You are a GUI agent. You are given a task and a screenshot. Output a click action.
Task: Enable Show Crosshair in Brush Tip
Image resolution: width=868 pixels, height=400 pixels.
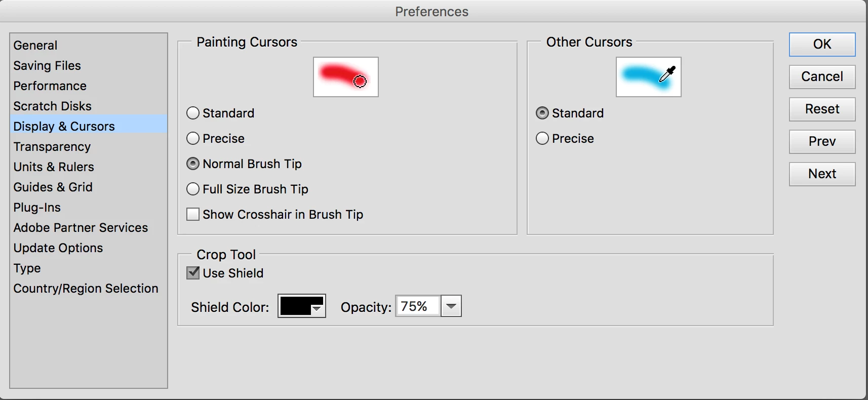pos(193,214)
